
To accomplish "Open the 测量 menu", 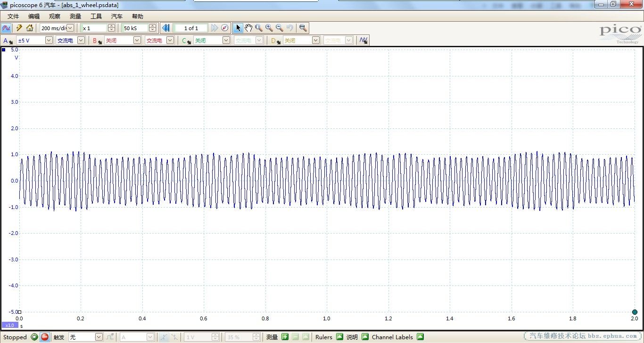I will point(75,16).
